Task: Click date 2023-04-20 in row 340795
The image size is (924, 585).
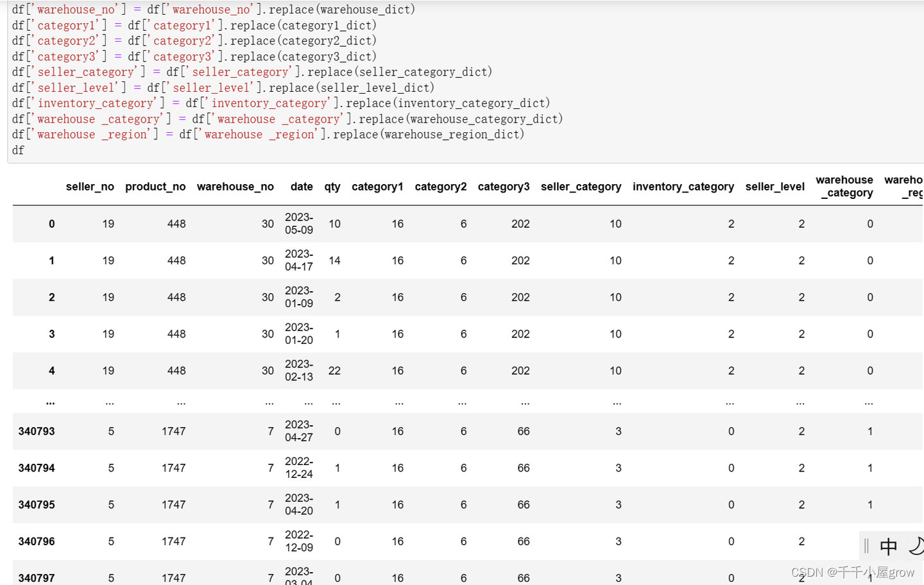Action: [299, 505]
